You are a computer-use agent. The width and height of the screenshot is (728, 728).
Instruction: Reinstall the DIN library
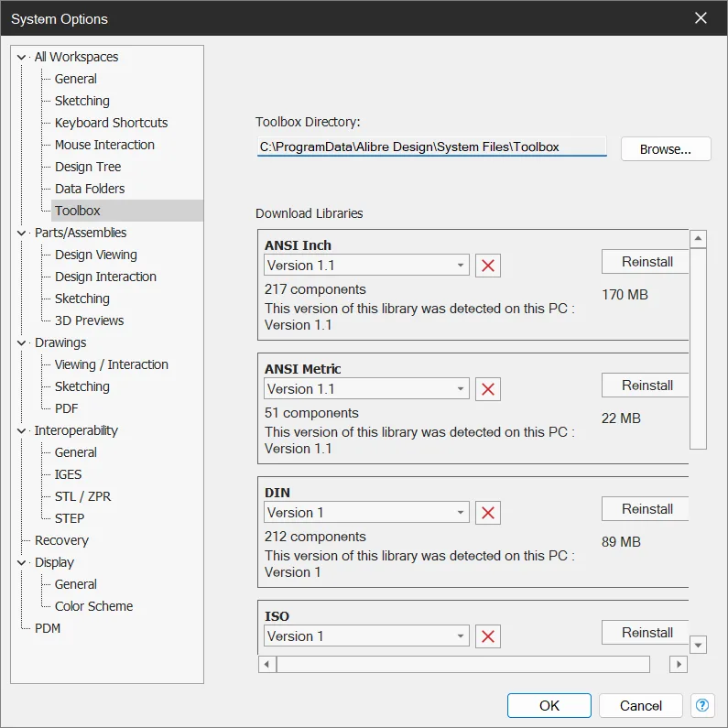coord(646,509)
